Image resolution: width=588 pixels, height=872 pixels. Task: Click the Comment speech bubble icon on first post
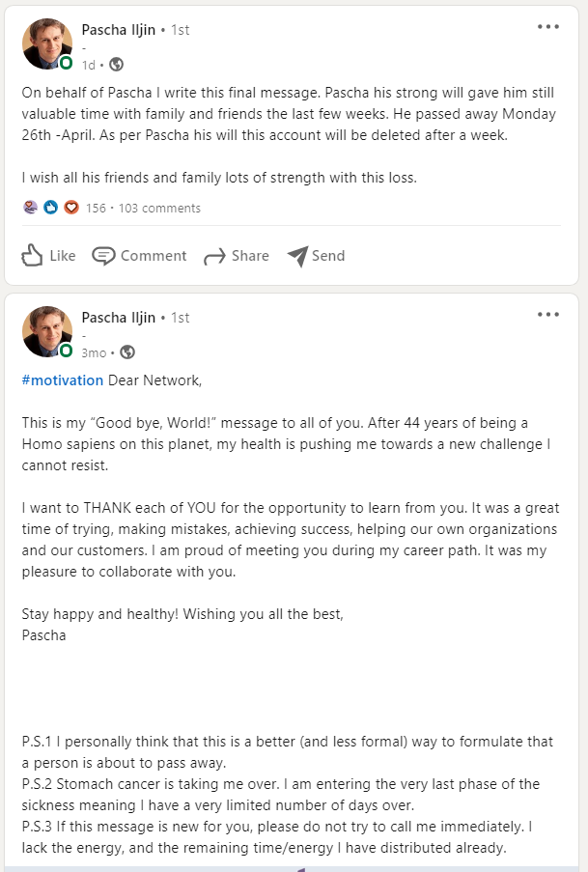pyautogui.click(x=103, y=255)
